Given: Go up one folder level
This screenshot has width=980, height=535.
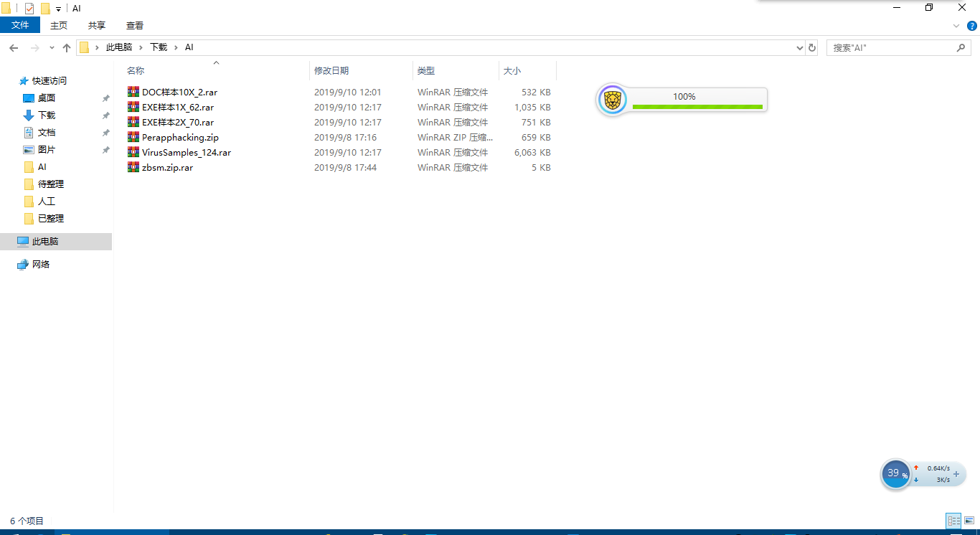Looking at the screenshot, I should point(67,47).
